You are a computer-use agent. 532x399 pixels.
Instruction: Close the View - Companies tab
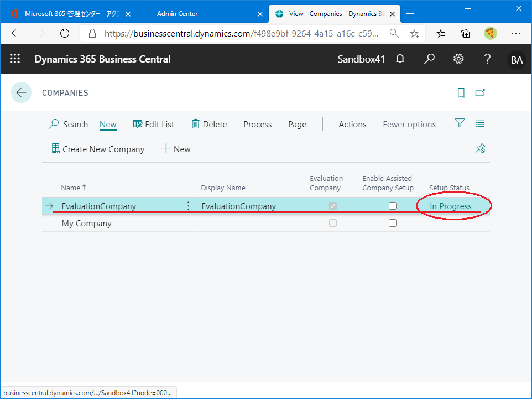(392, 14)
